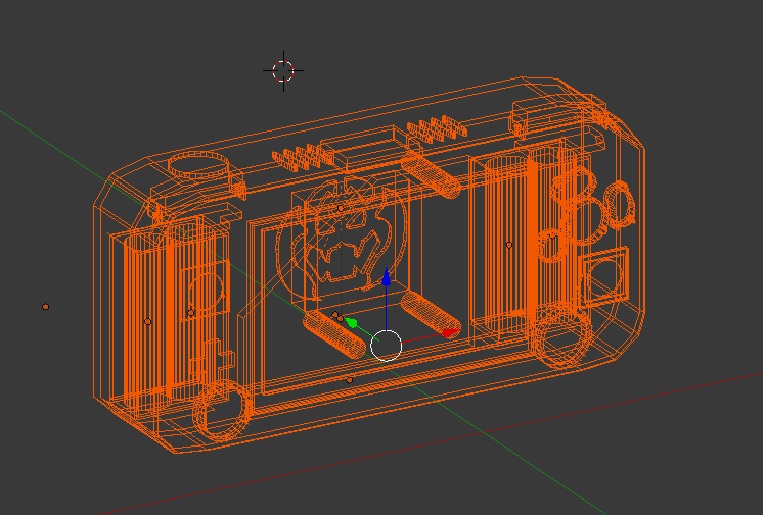Image resolution: width=763 pixels, height=515 pixels.
Task: Click the white manipulator center circle
Action: click(386, 346)
